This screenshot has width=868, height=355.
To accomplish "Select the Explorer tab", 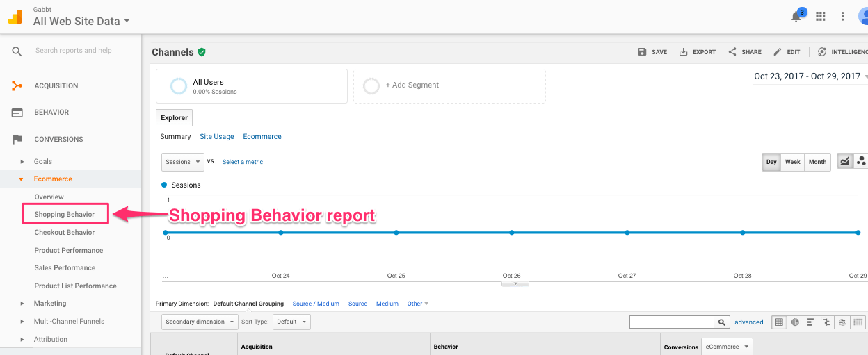I will click(x=175, y=117).
